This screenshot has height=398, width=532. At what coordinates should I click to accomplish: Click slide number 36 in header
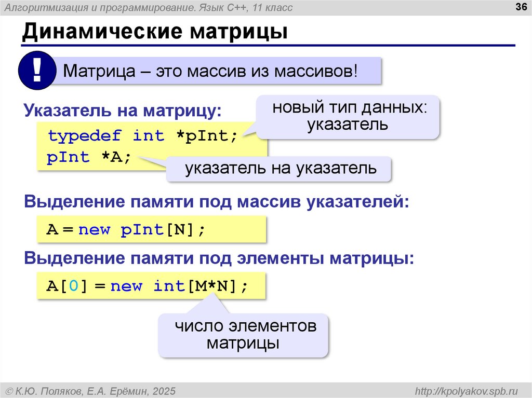[x=521, y=6]
